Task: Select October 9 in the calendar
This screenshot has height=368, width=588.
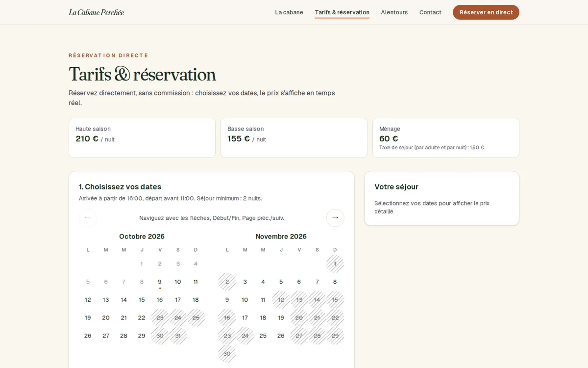Action: point(160,282)
